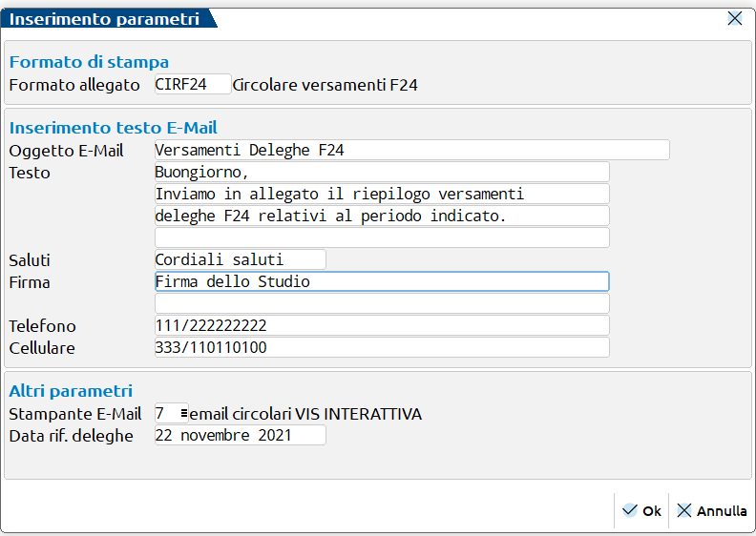Edit the Cellulare number field
The width and height of the screenshot is (756, 536).
click(381, 347)
